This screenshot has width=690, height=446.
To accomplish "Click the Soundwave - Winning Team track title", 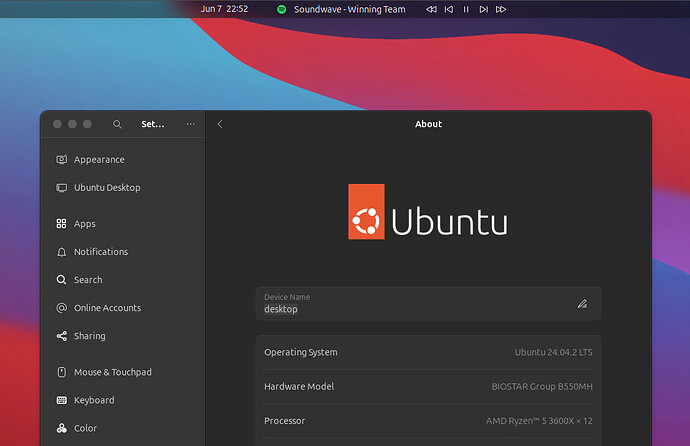I will 349,9.
